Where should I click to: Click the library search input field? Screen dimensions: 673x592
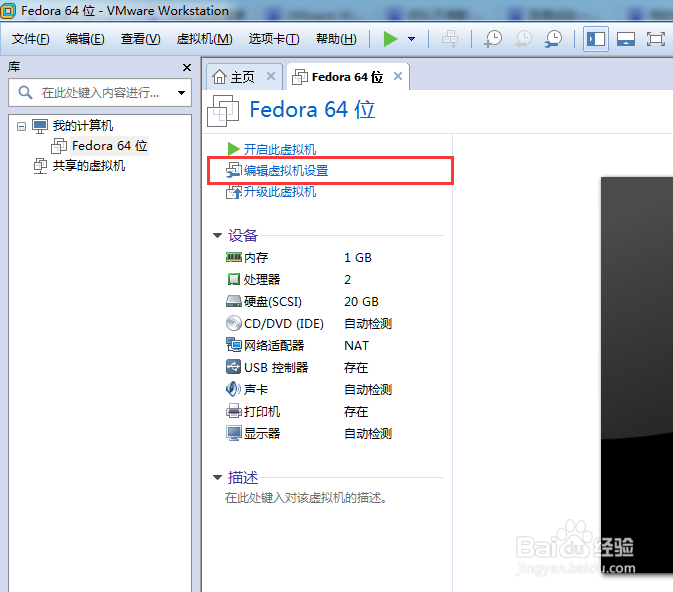(100, 92)
